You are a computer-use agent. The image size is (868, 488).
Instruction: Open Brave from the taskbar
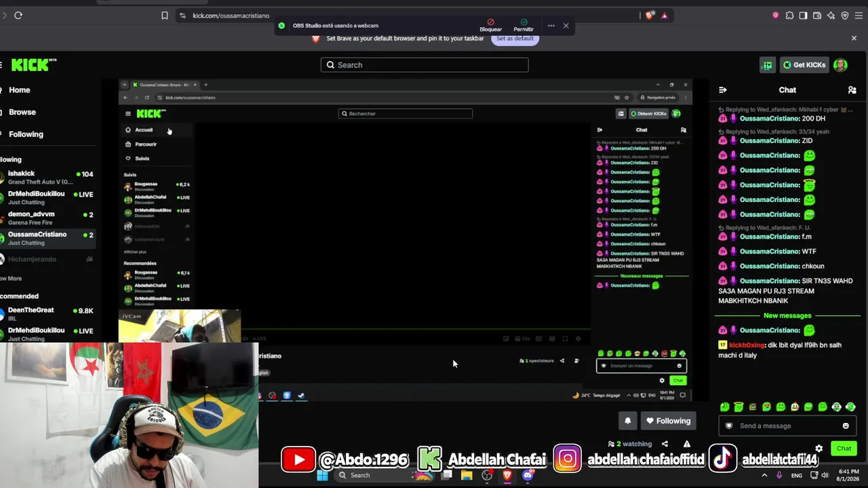(x=507, y=475)
